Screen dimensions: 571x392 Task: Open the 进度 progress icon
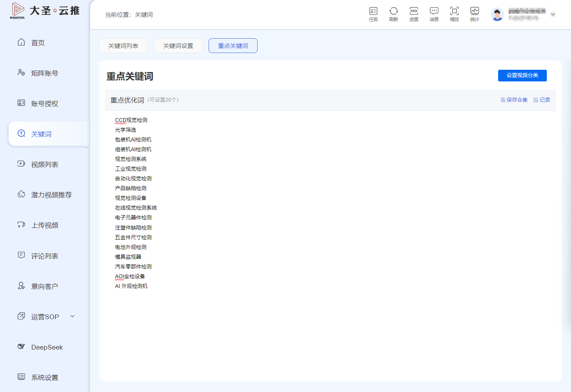[414, 14]
